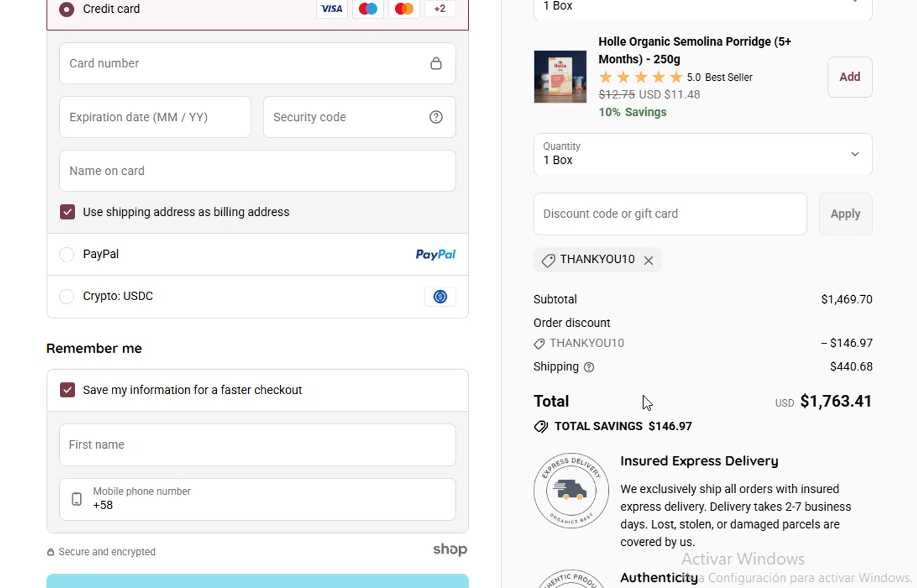Viewport: 917px width, 588px height.
Task: Click the Insured Express Delivery heading
Action: [699, 461]
